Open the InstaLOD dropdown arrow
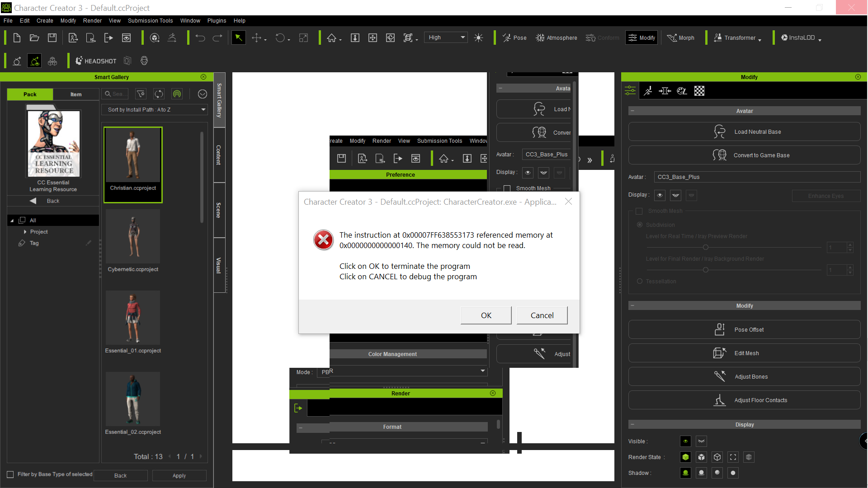 819,40
